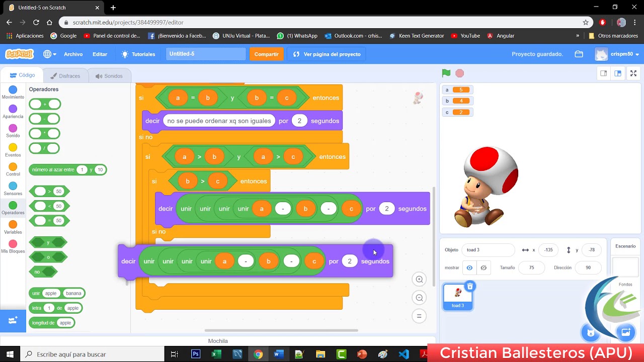Click the horizontal workspace scrollbar
The height and width of the screenshot is (362, 644).
pyautogui.click(x=281, y=330)
